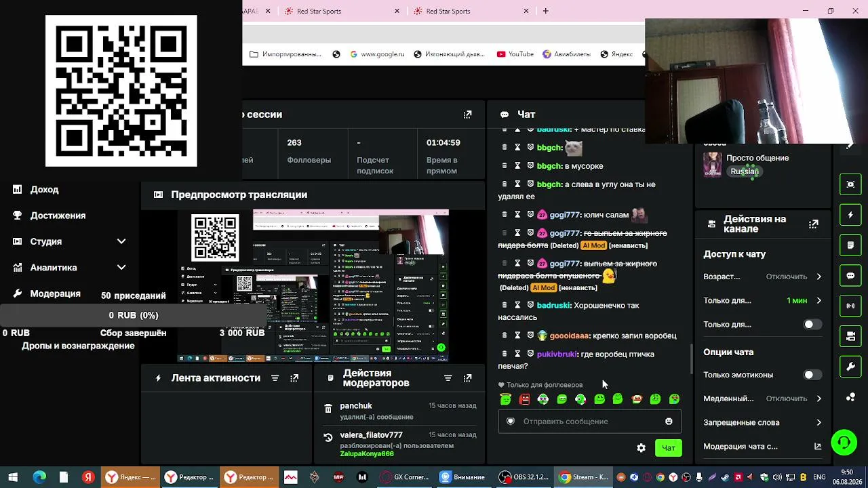
Task: Click the stream preview thumbnail
Action: click(313, 285)
